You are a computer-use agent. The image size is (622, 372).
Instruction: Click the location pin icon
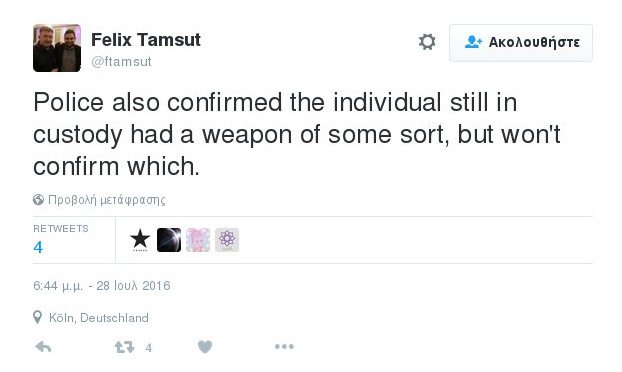pyautogui.click(x=38, y=317)
